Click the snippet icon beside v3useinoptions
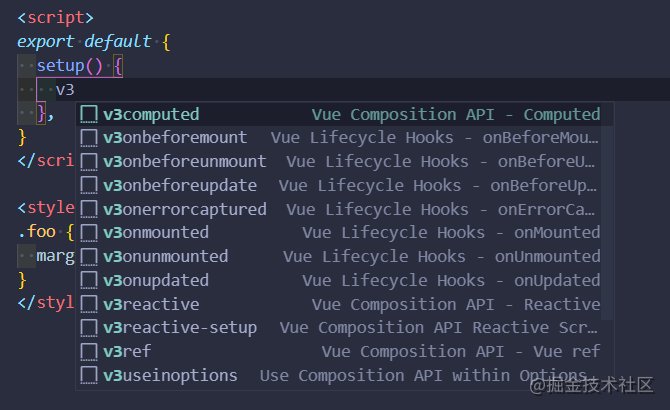 [x=89, y=376]
